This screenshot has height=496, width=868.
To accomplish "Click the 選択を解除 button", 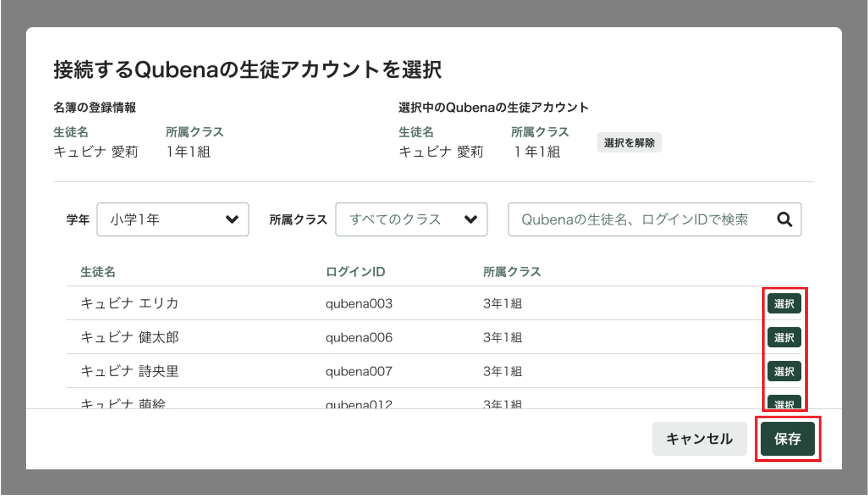I will click(629, 142).
